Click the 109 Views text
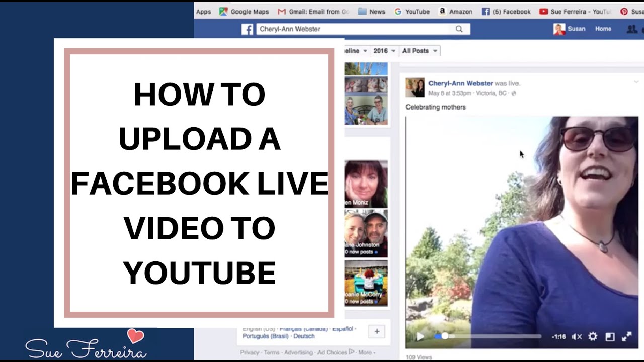 click(x=419, y=357)
